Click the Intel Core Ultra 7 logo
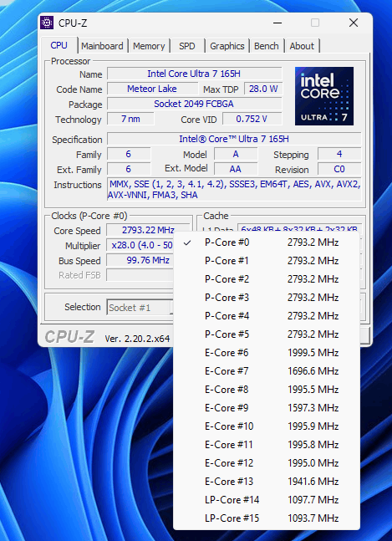392x541 pixels. [x=324, y=96]
